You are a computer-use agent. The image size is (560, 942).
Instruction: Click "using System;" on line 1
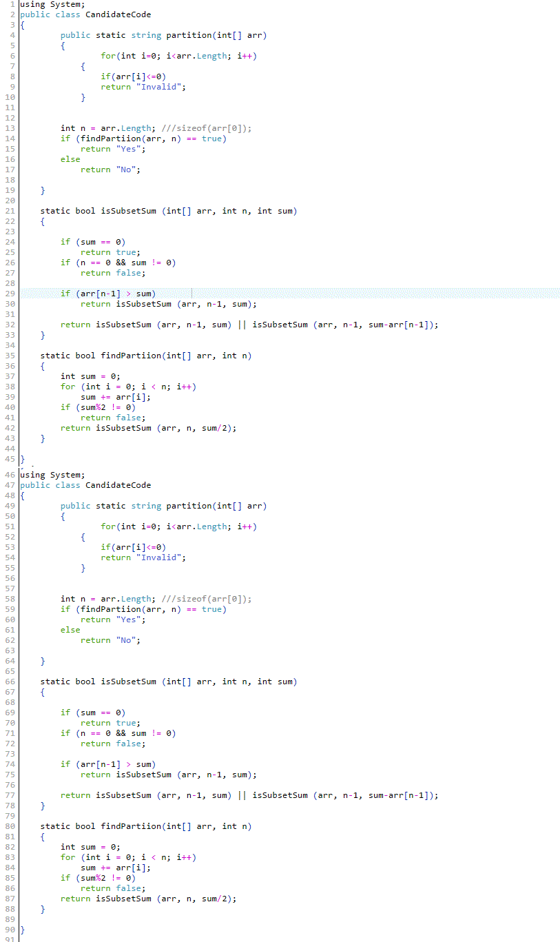[52, 4]
